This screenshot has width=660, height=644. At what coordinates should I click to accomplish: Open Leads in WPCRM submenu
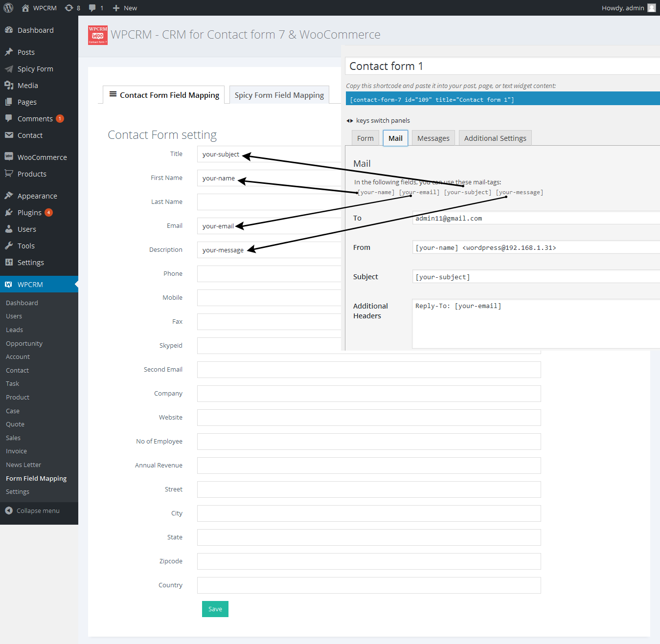[15, 330]
